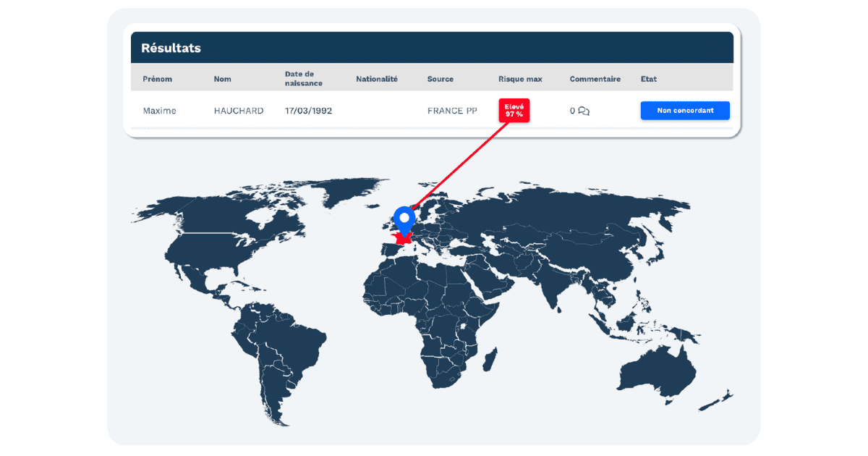Click the blue location pin on map

pyautogui.click(x=403, y=219)
